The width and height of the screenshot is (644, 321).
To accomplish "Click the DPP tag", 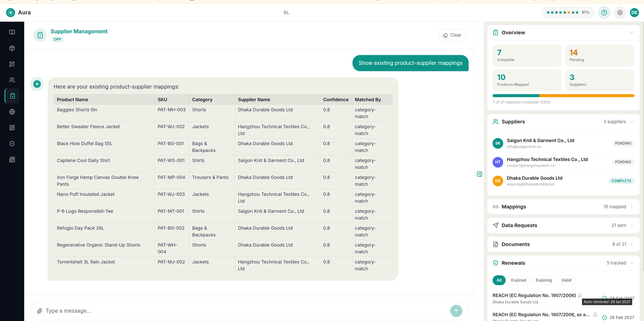I will click(x=57, y=39).
